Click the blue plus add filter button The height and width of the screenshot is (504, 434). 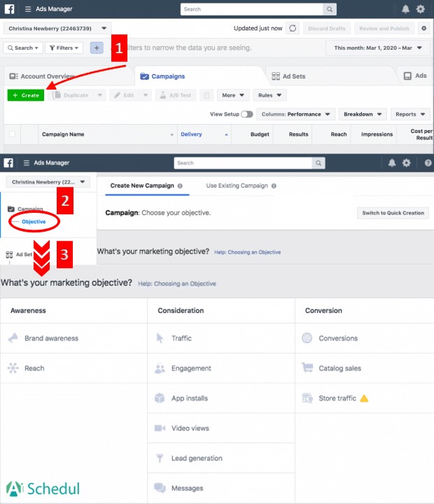click(x=97, y=48)
